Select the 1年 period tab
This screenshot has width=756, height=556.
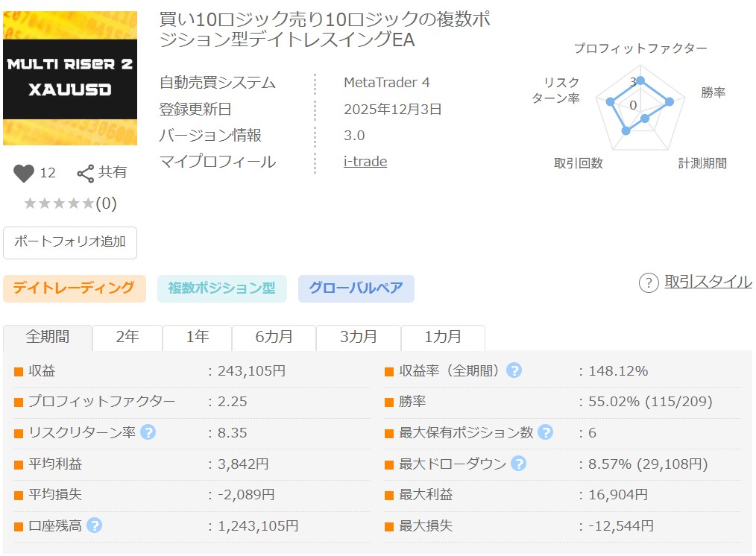(197, 337)
